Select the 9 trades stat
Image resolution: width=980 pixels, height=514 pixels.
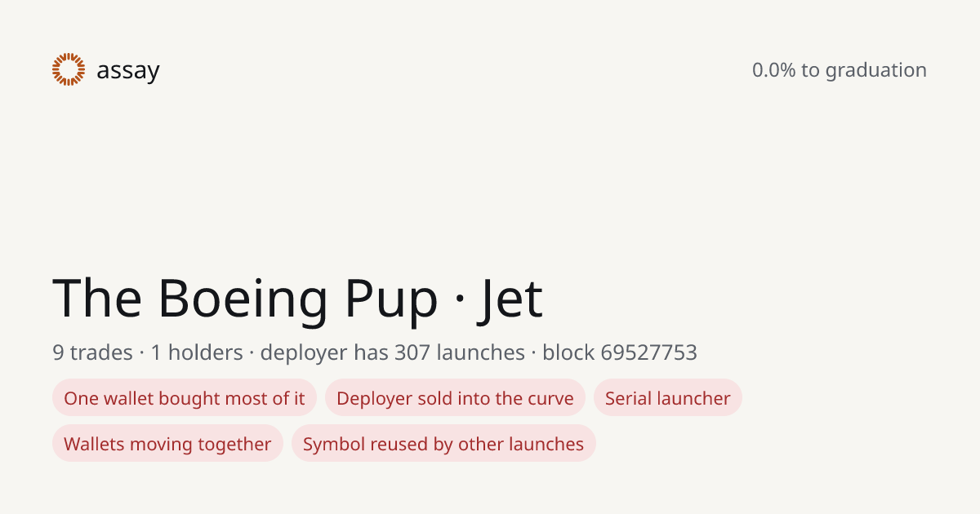click(92, 352)
